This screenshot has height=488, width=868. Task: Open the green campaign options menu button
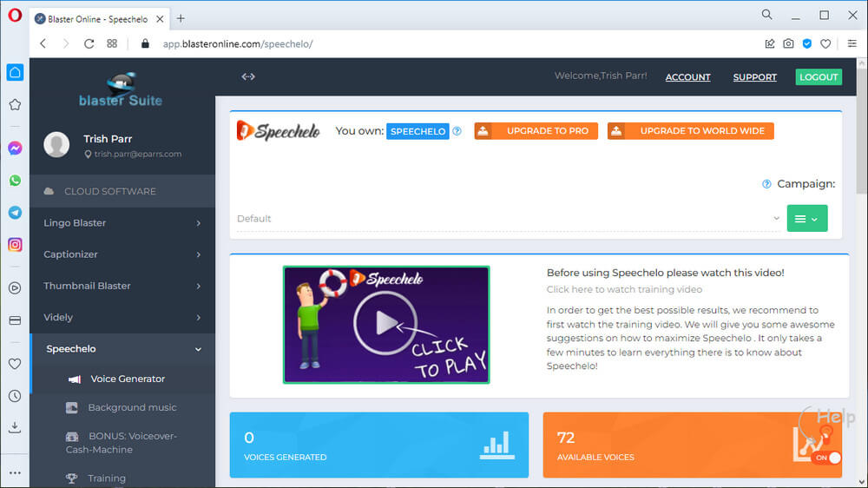click(807, 218)
